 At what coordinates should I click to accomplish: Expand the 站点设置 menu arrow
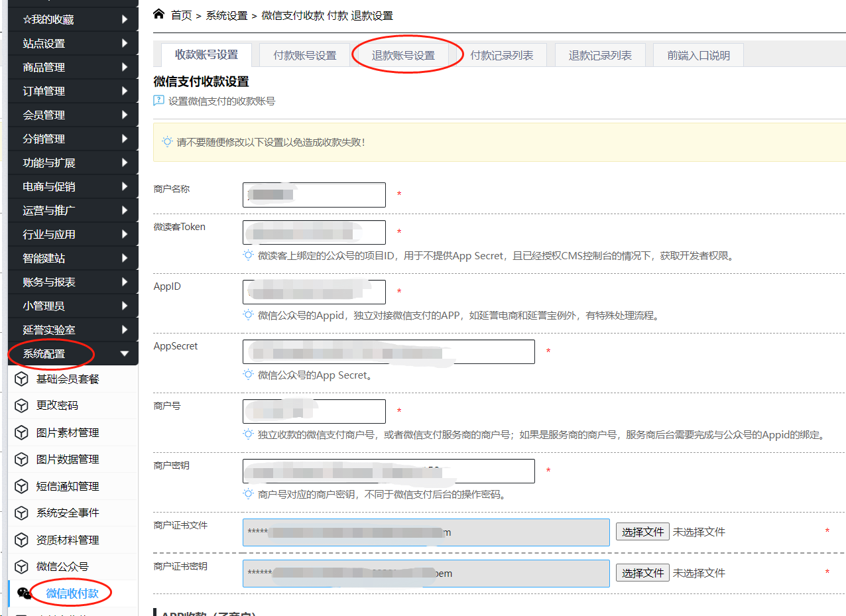125,43
